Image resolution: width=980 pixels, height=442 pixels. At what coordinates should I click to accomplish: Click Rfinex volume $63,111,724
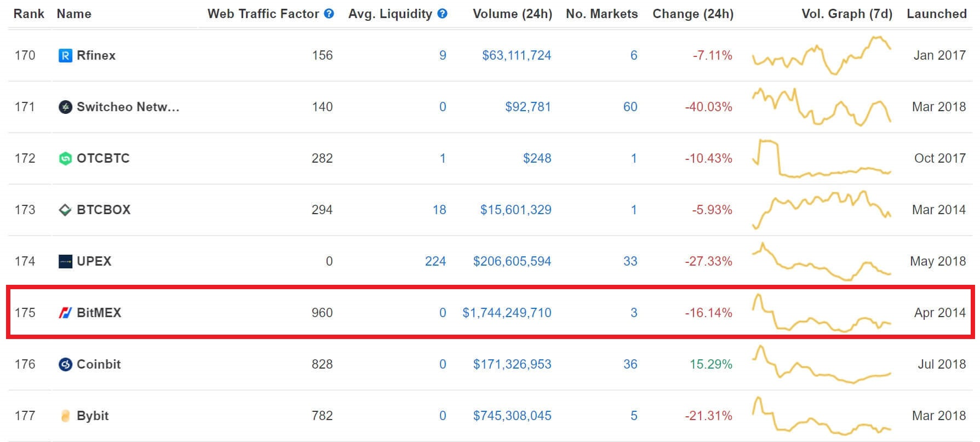click(x=517, y=55)
